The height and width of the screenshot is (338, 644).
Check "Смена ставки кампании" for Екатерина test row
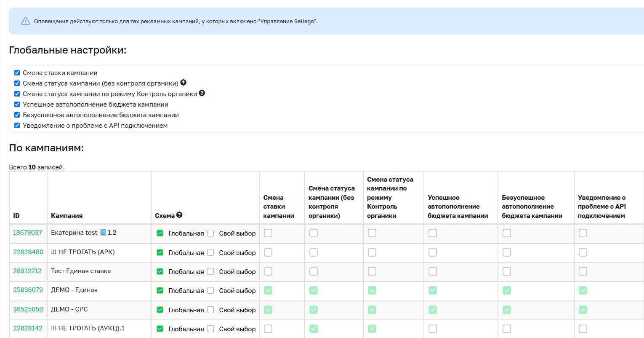coord(268,233)
